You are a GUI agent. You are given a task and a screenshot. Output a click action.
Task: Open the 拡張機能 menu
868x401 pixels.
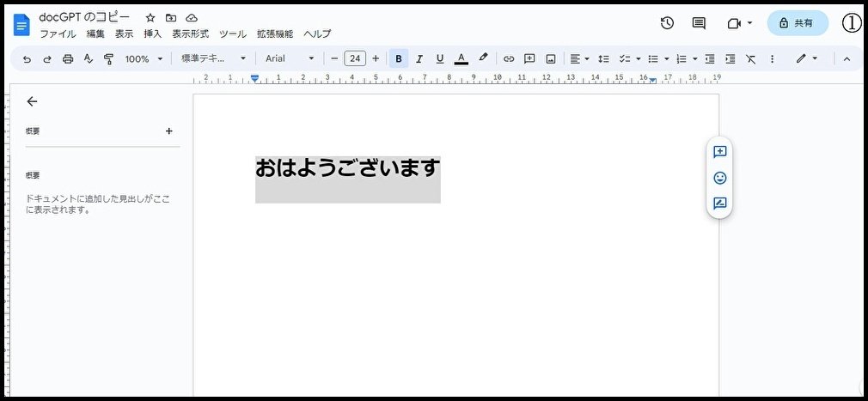[275, 33]
